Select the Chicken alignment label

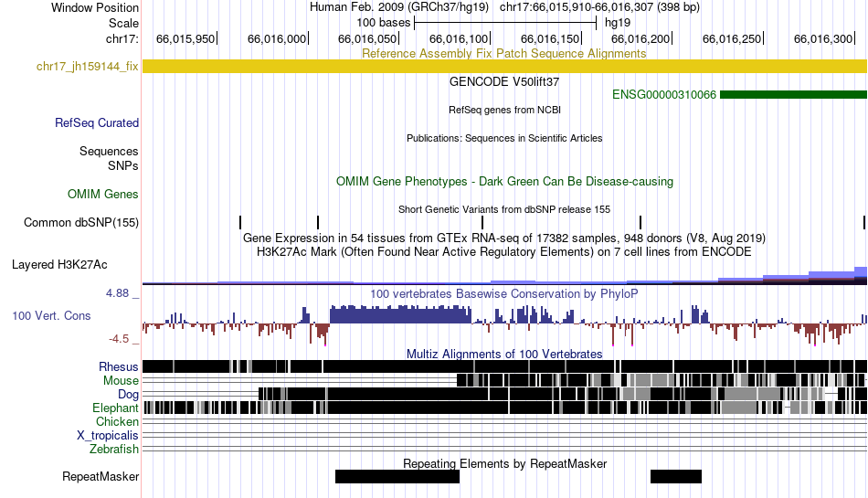click(117, 421)
